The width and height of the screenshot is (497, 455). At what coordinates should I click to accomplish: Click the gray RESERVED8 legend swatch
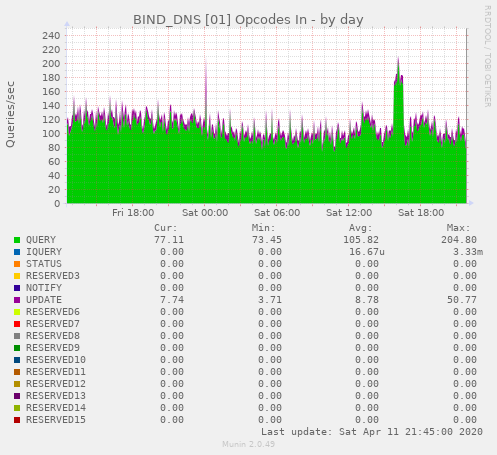point(17,336)
